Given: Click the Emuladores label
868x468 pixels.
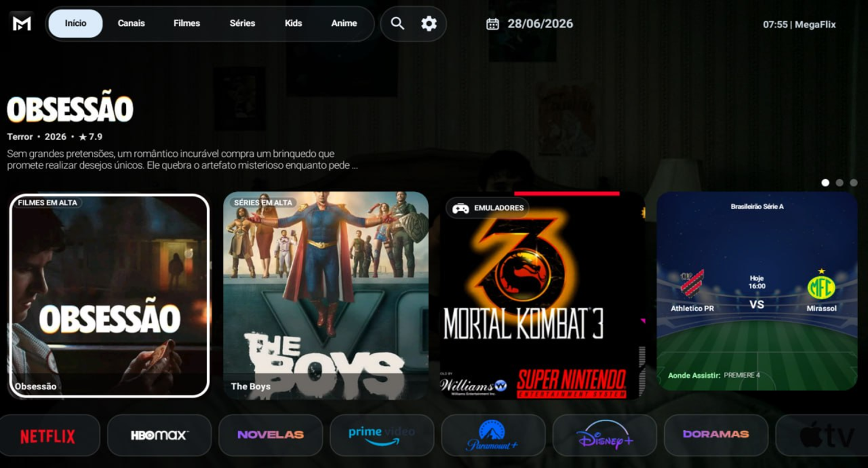Looking at the screenshot, I should (x=487, y=208).
